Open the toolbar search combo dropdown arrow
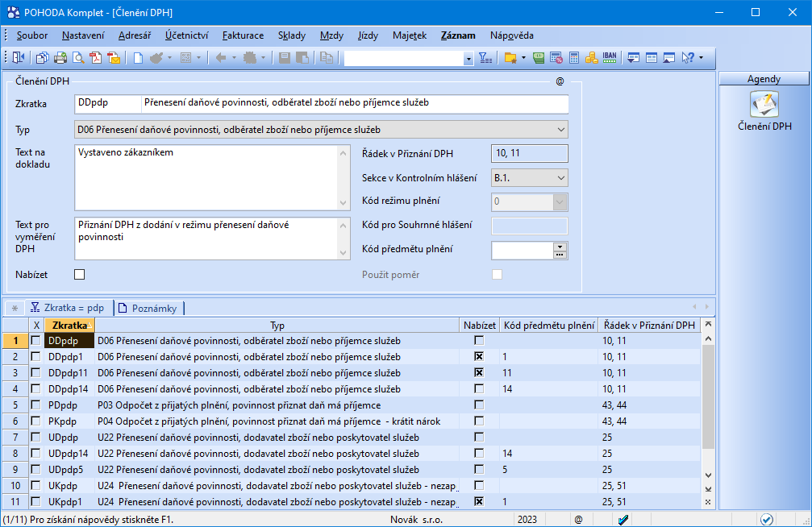The height and width of the screenshot is (527, 812). coord(468,59)
